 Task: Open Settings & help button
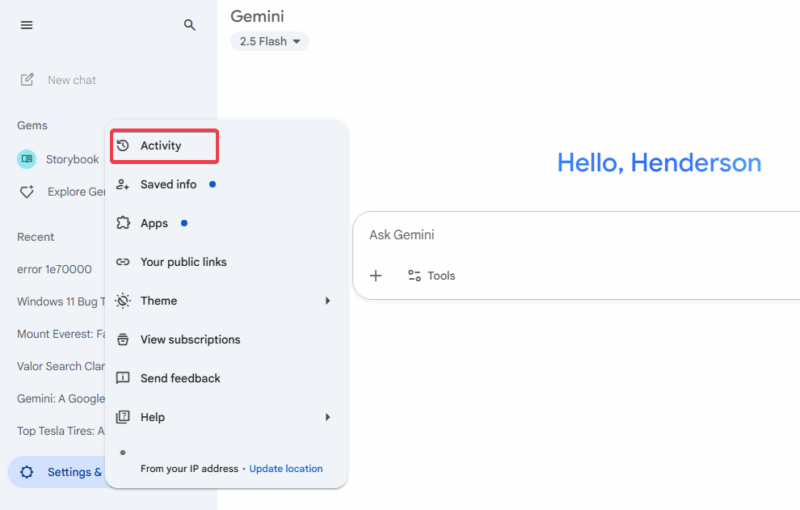[57, 472]
